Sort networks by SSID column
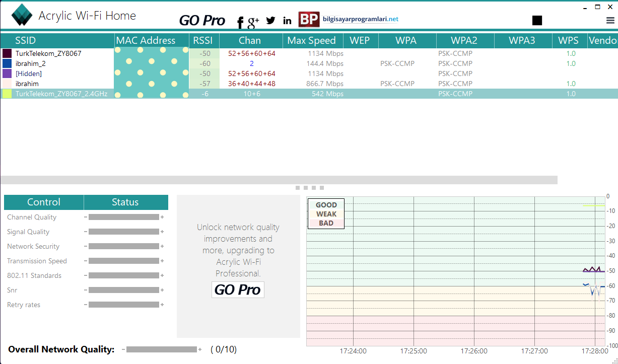618x364 pixels. pos(57,41)
